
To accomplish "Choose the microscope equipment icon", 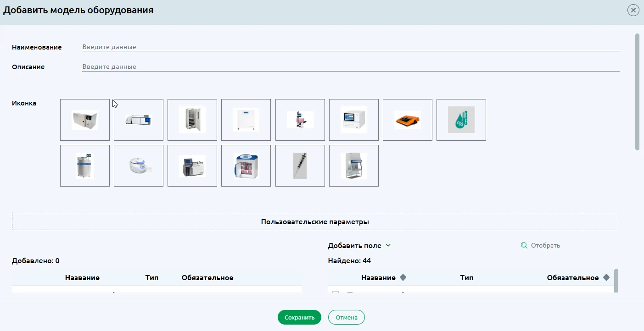I will click(x=300, y=120).
